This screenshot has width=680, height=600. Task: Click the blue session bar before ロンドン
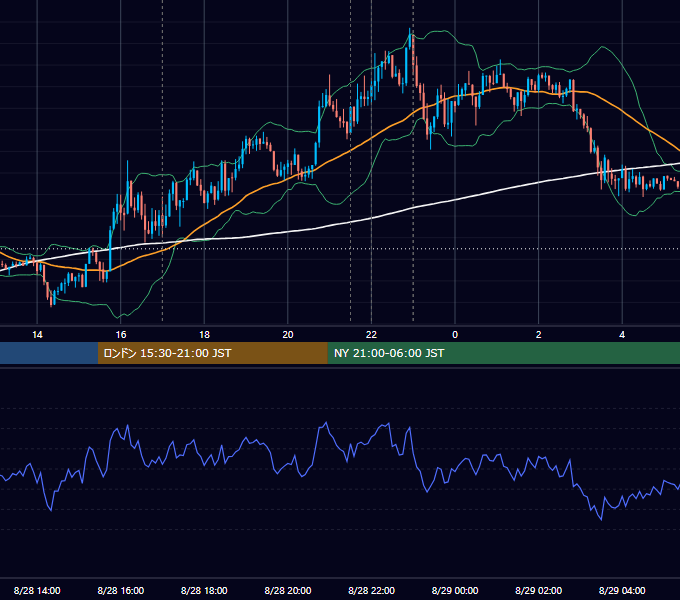[x=49, y=353]
